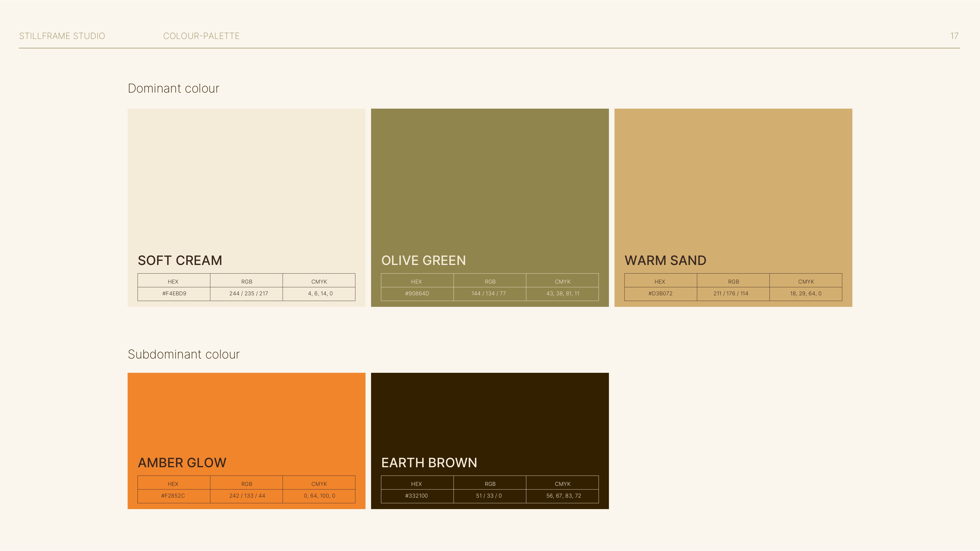
Task: Click the AMBER GLOW title text
Action: pyautogui.click(x=182, y=463)
